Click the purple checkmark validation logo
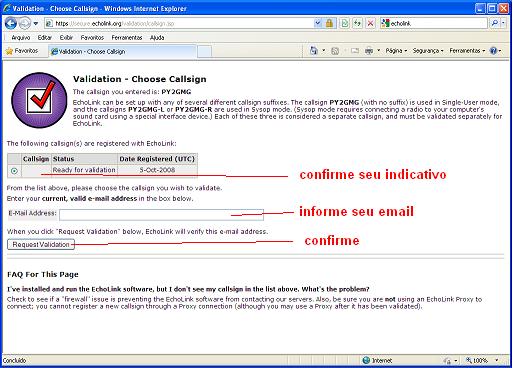 [39, 100]
